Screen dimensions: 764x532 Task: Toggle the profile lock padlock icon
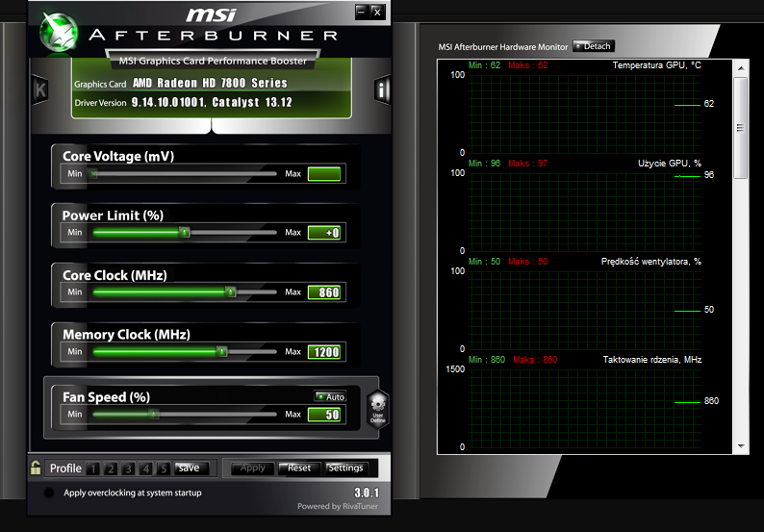coord(35,468)
